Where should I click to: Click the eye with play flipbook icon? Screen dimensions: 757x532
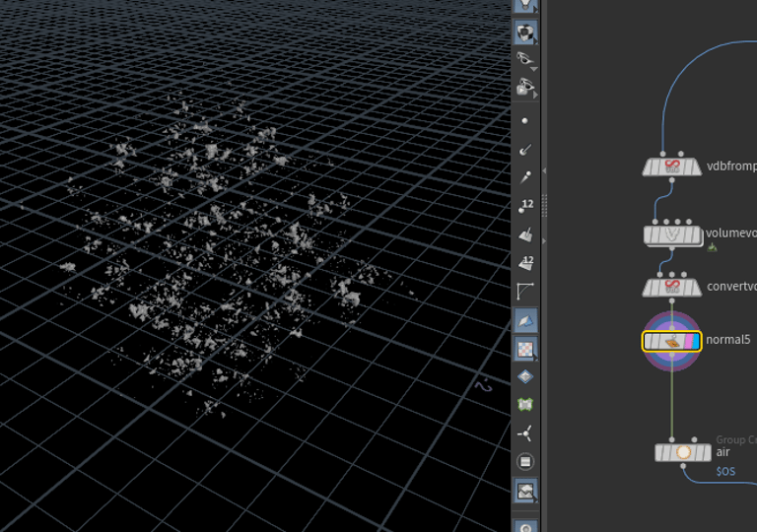(x=524, y=88)
